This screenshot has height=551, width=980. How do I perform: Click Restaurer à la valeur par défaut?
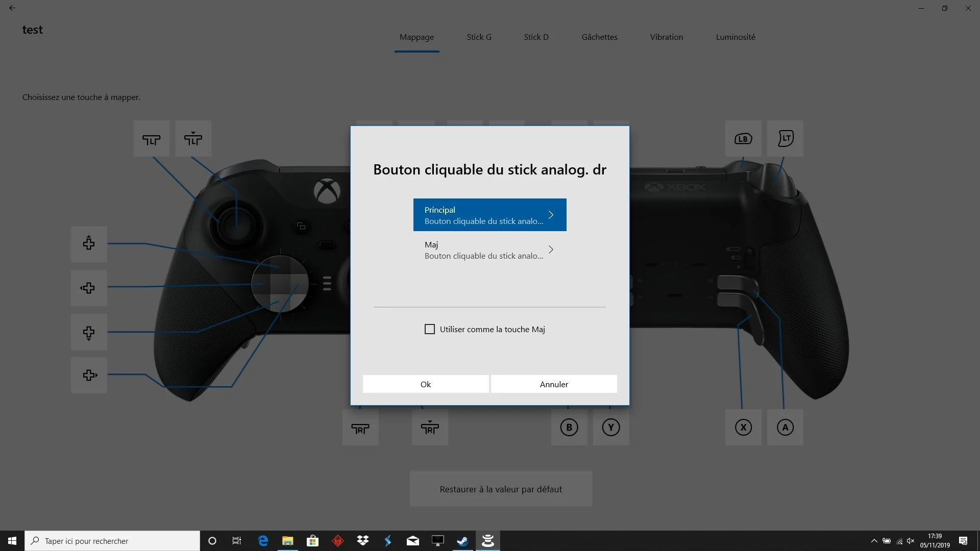click(x=501, y=488)
